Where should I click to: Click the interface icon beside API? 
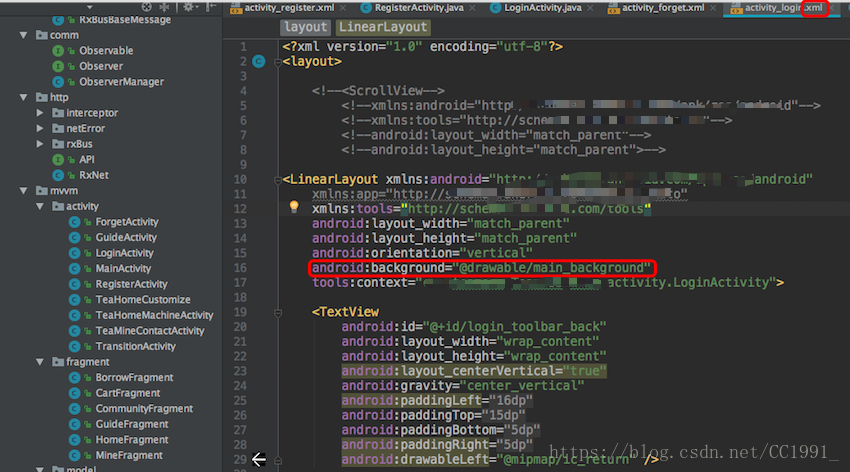point(58,160)
